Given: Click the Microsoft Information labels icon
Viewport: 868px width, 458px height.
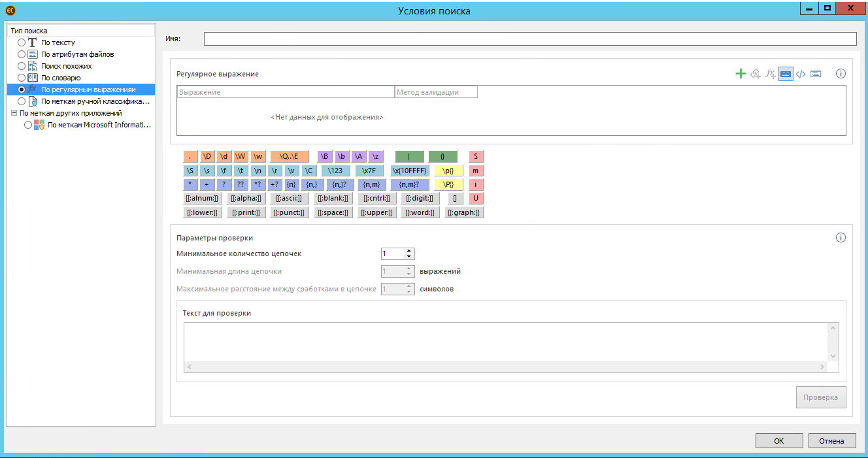Looking at the screenshot, I should [39, 125].
